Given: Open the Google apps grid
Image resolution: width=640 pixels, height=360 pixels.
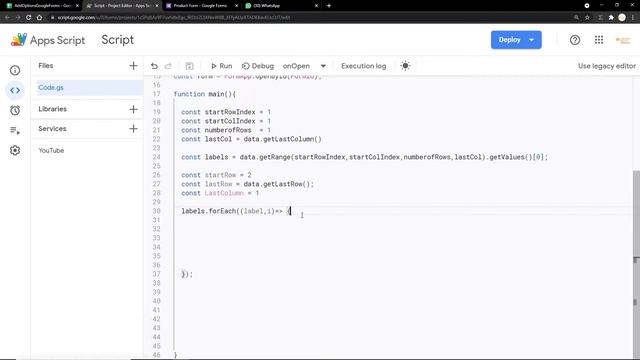Looking at the screenshot, I should [599, 40].
